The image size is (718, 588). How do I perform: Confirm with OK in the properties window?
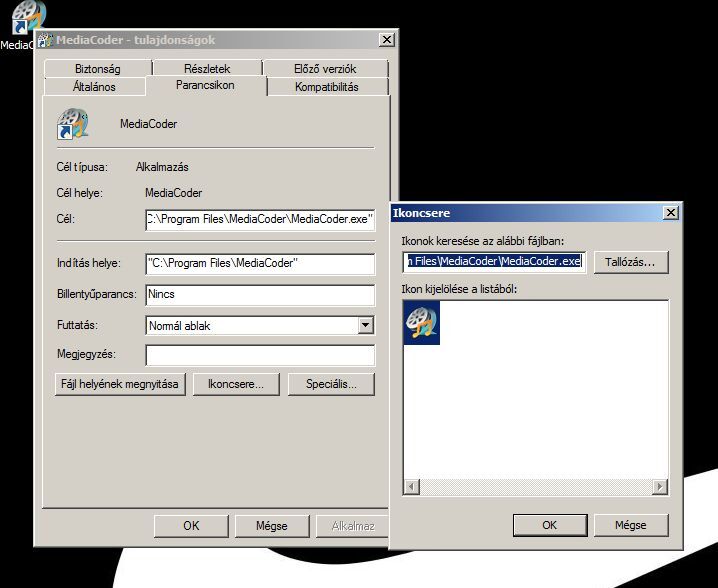[x=191, y=526]
